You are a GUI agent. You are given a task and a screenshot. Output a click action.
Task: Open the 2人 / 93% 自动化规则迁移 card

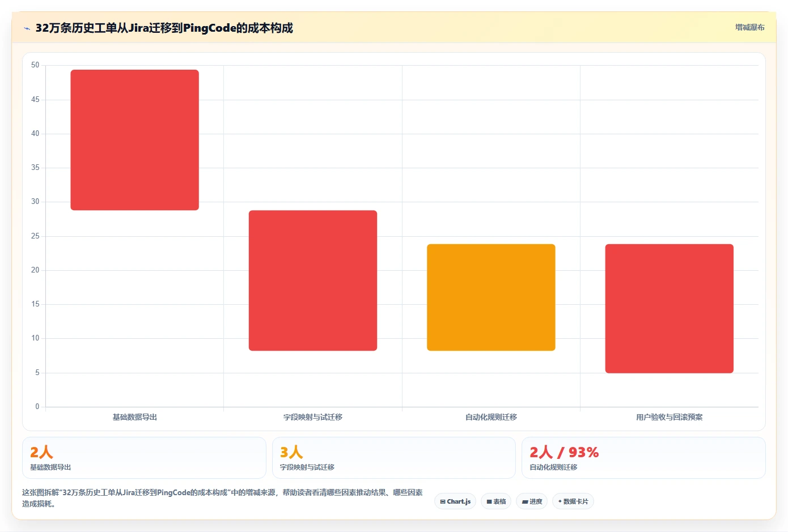coord(643,458)
